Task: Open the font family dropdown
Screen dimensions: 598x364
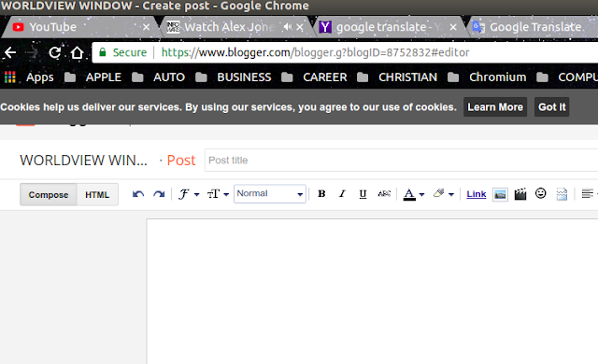Action: pyautogui.click(x=189, y=194)
